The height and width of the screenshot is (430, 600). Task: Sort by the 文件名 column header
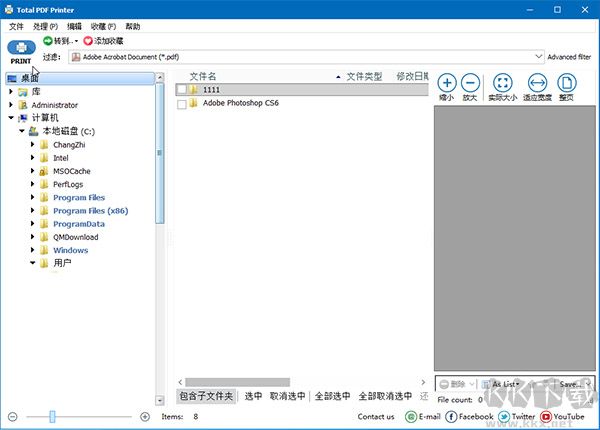203,77
